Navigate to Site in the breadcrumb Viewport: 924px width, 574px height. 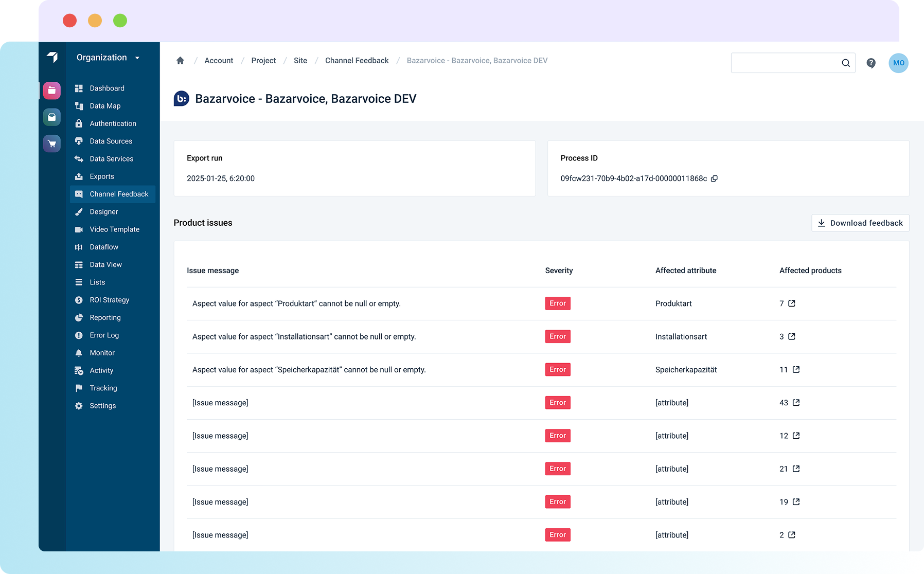pyautogui.click(x=300, y=61)
